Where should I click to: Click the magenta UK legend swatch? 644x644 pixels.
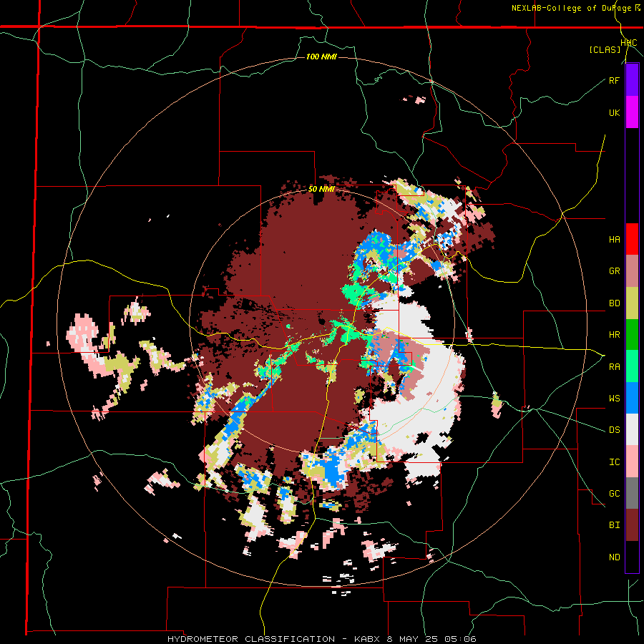click(632, 112)
